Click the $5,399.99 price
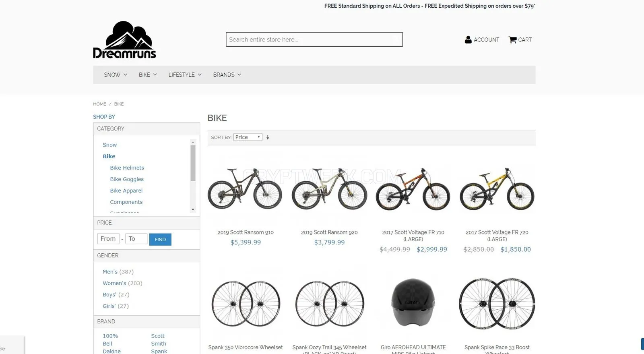The image size is (644, 354). 246,242
